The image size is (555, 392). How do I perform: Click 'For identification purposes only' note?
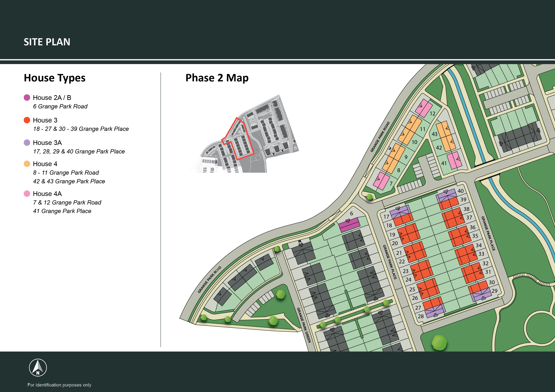pos(59,385)
